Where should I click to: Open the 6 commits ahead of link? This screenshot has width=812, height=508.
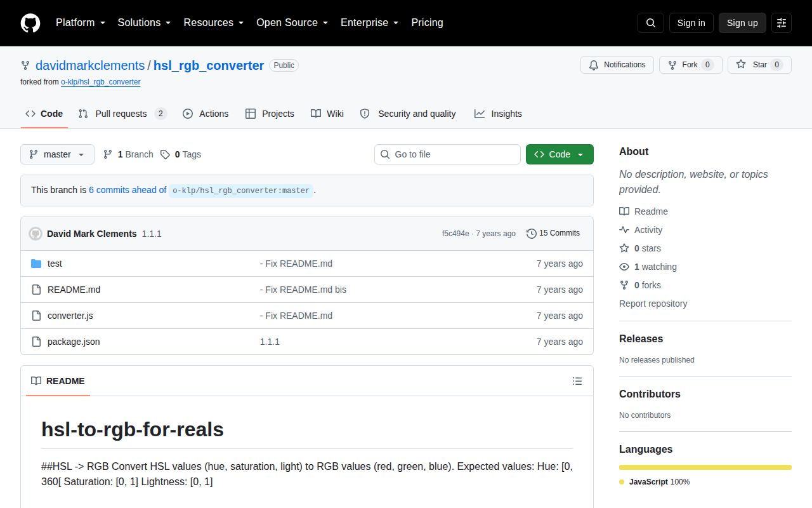tap(128, 190)
